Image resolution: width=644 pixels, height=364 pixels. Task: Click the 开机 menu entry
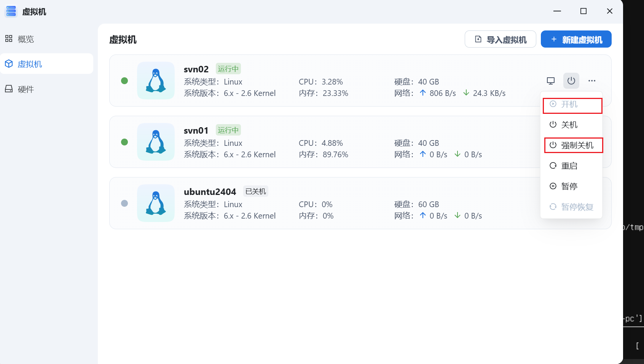click(x=571, y=104)
